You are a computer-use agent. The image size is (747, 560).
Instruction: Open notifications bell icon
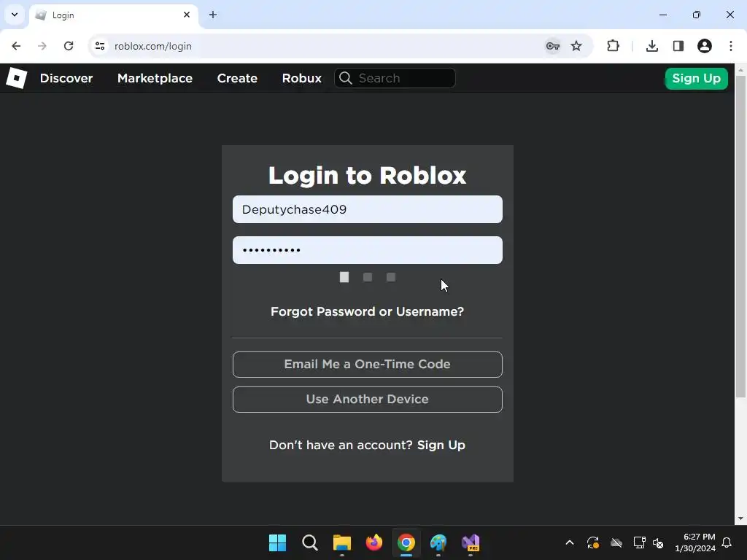(x=727, y=542)
